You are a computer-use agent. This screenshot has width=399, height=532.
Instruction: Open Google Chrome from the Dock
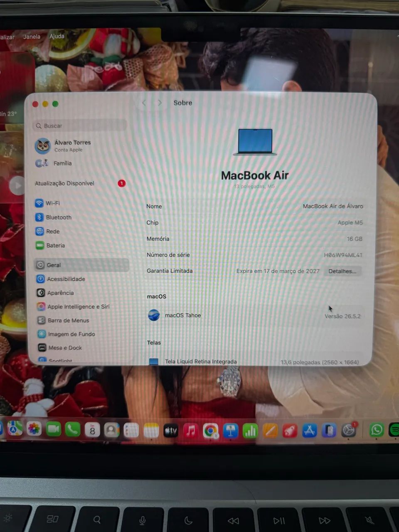[211, 431]
